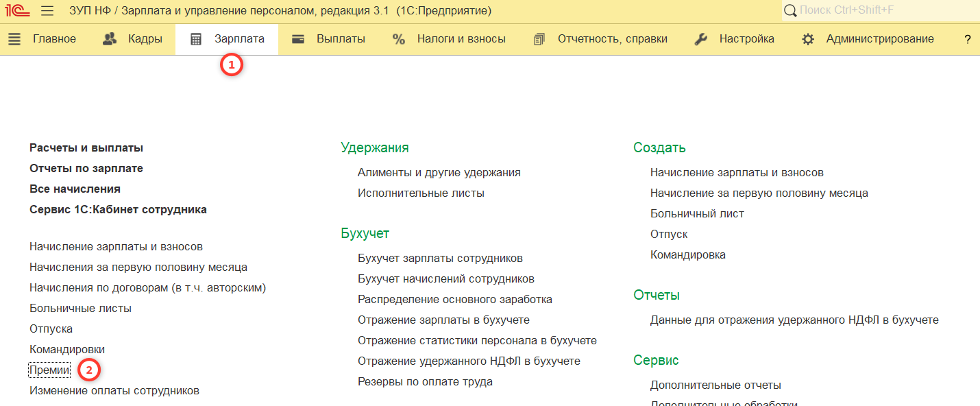Click the Отчетность, справки documents icon
This screenshot has height=406, width=980.
(x=539, y=39)
